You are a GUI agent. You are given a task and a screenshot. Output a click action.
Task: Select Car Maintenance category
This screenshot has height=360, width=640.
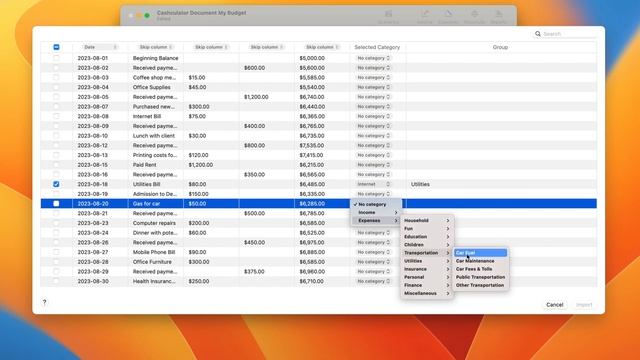pyautogui.click(x=480, y=261)
